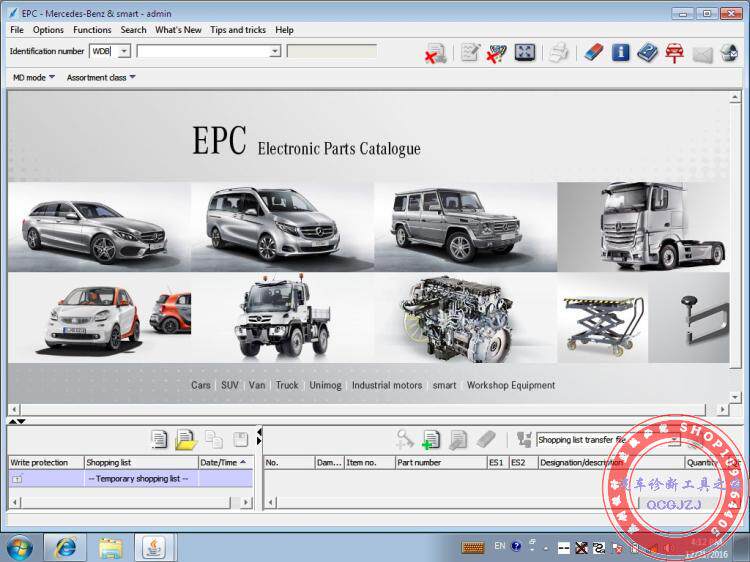750x562 pixels.
Task: Click the Write protection column header
Action: point(46,463)
